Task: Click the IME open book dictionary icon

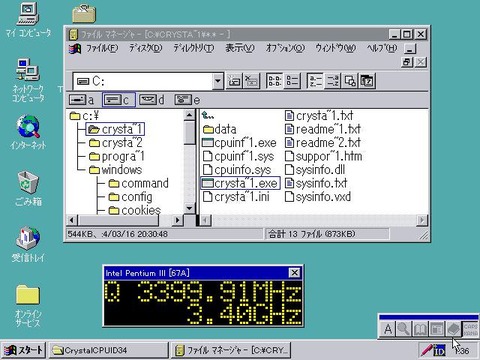Action: point(420,329)
